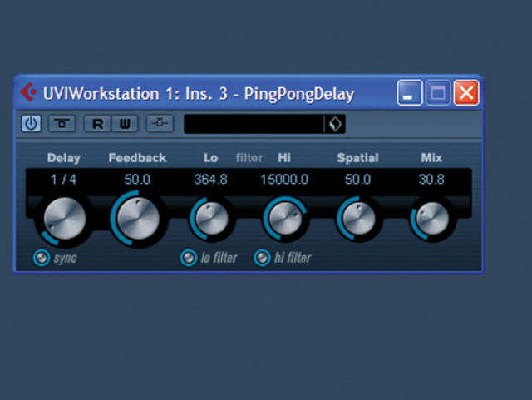Viewport: 532px width, 400px height.
Task: Click the Feedback value 50.0
Action: tap(137, 180)
